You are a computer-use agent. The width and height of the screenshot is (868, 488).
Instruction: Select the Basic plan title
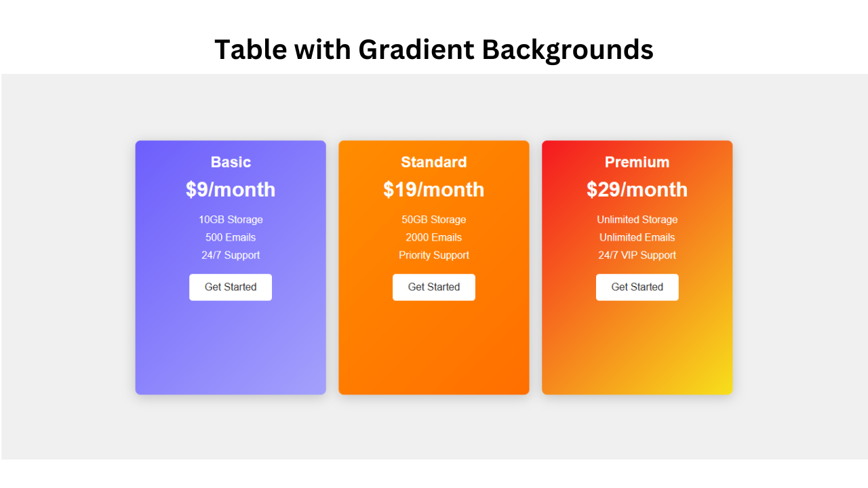click(x=231, y=162)
